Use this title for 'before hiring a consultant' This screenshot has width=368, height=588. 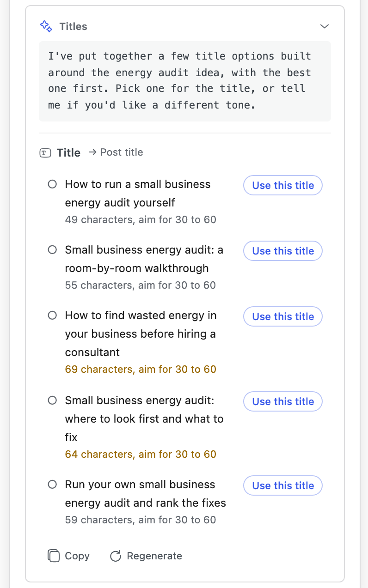pyautogui.click(x=283, y=316)
